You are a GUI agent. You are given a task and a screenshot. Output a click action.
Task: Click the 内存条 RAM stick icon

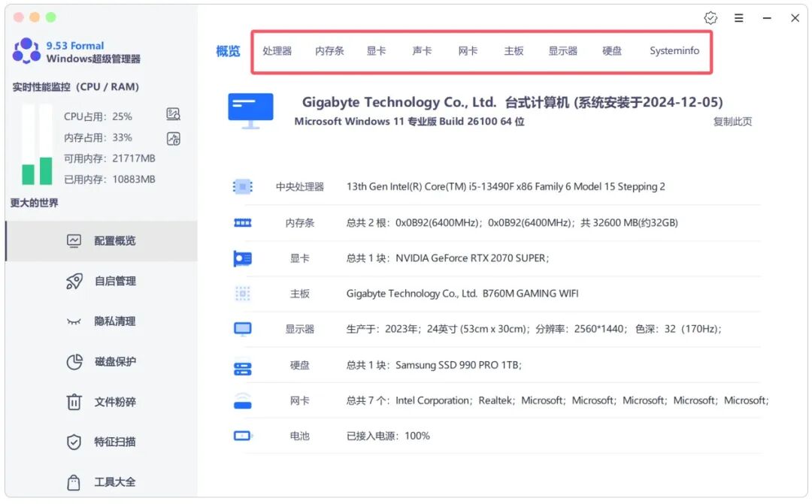(x=242, y=223)
